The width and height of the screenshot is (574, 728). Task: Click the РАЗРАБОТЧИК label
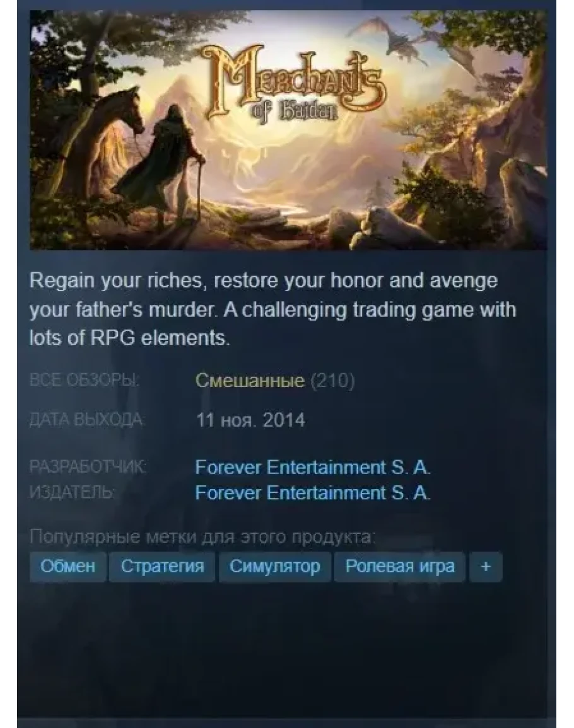pos(88,467)
